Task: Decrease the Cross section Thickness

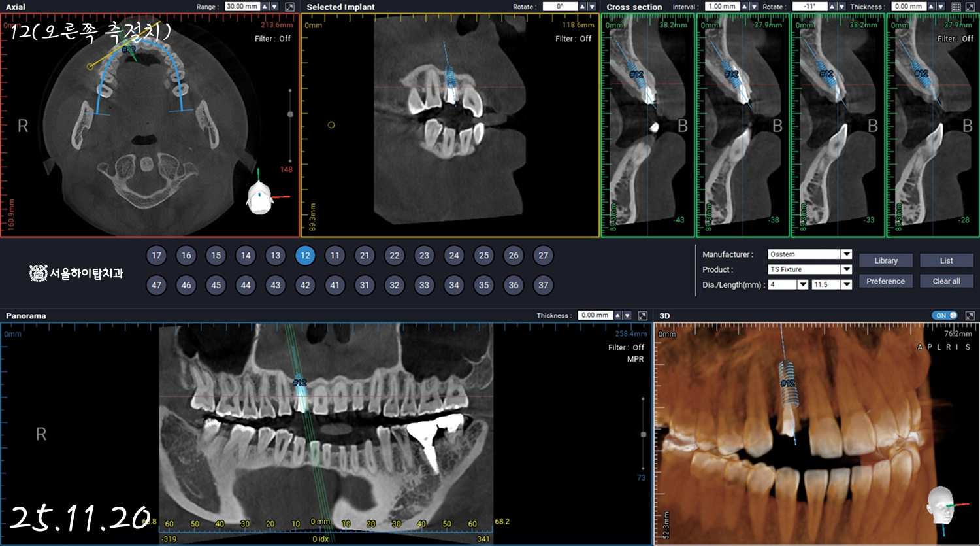Action: [x=940, y=7]
